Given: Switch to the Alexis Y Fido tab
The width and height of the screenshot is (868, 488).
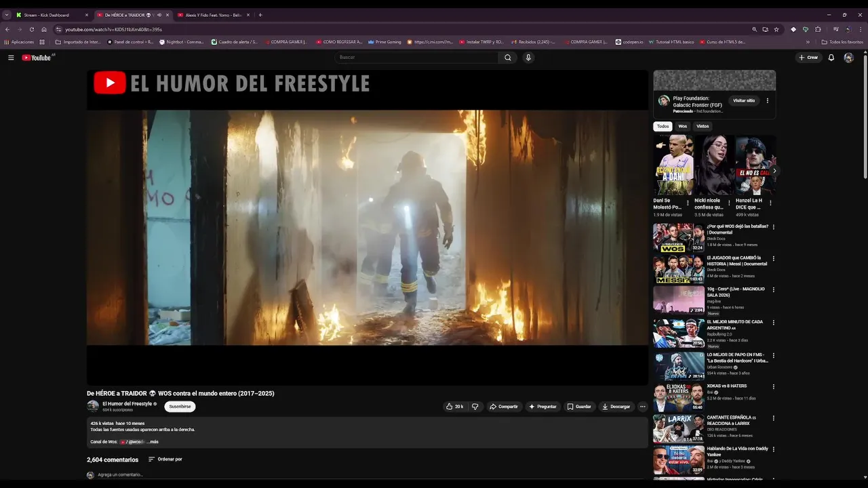Looking at the screenshot, I should [213, 15].
